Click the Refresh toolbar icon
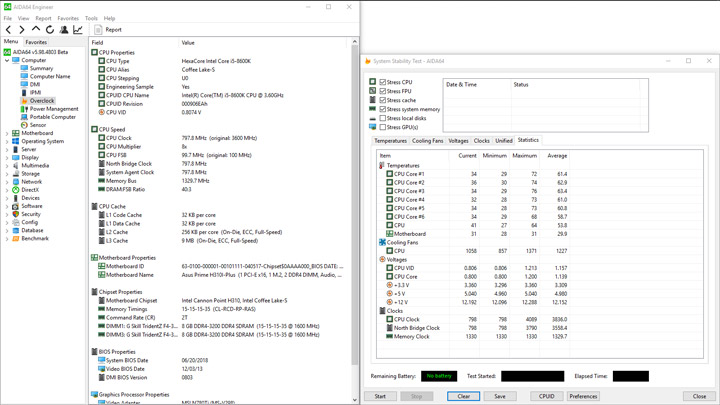Image resolution: width=720 pixels, height=405 pixels. click(50, 29)
